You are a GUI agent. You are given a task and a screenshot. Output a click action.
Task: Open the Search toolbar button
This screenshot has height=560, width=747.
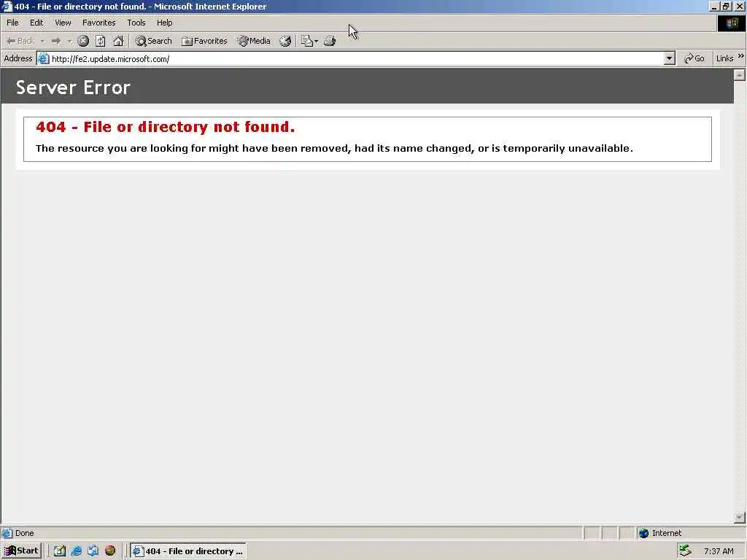coord(153,41)
